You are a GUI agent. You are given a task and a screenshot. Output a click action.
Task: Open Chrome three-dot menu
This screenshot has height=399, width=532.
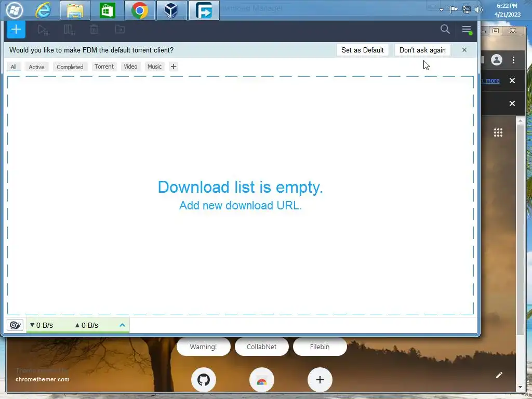[514, 60]
